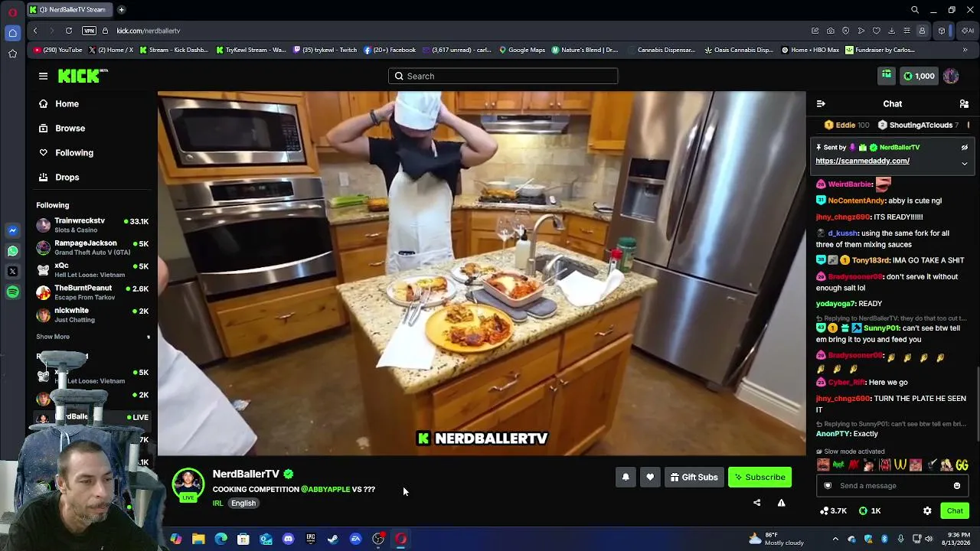Reload the page
The width and height of the screenshot is (980, 551).
69,31
